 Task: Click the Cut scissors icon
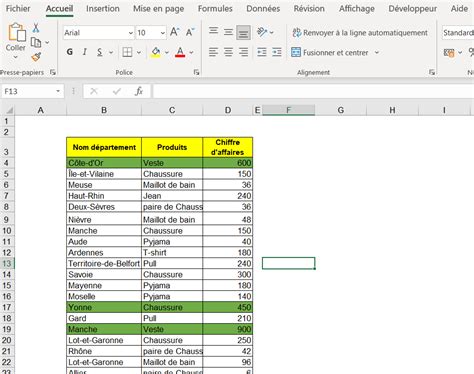point(36,28)
